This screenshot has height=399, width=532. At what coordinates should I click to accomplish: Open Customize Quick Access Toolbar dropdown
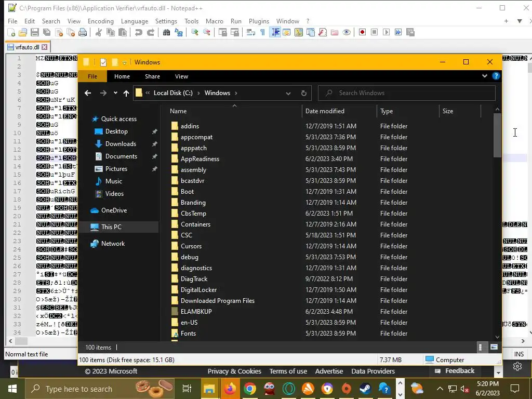point(125,62)
